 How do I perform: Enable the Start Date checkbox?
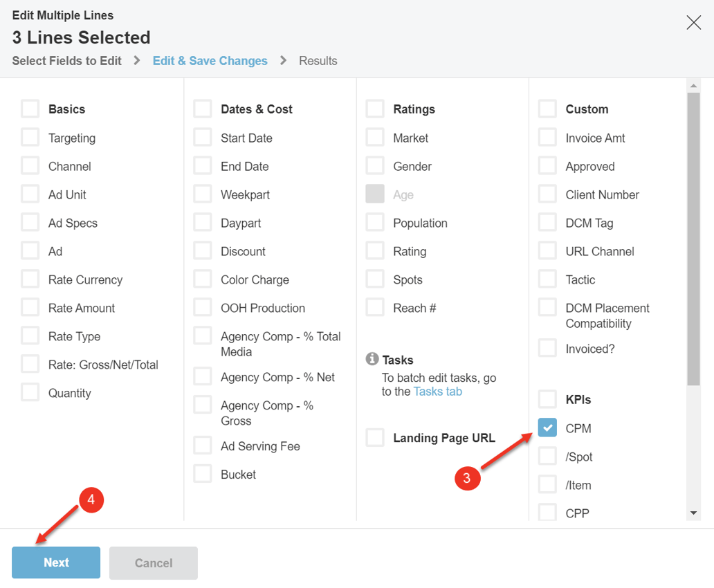(203, 137)
